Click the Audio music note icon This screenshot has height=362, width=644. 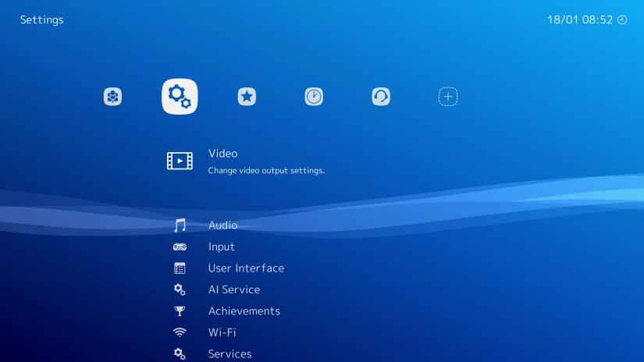point(180,225)
